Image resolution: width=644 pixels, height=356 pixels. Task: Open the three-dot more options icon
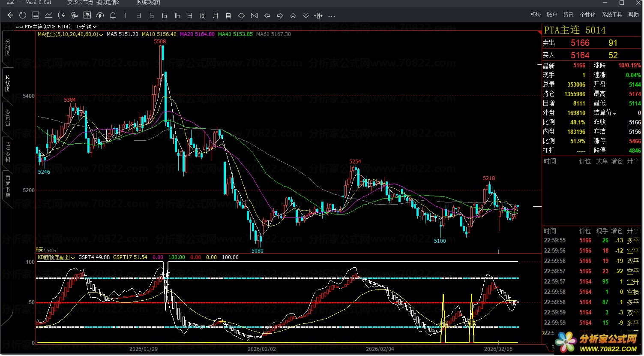(x=332, y=16)
